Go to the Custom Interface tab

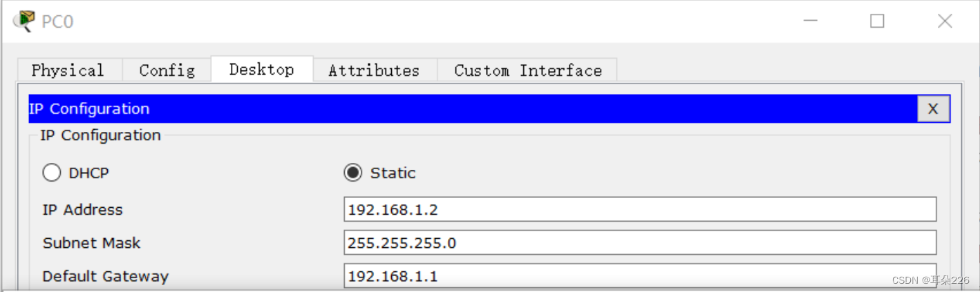click(527, 70)
